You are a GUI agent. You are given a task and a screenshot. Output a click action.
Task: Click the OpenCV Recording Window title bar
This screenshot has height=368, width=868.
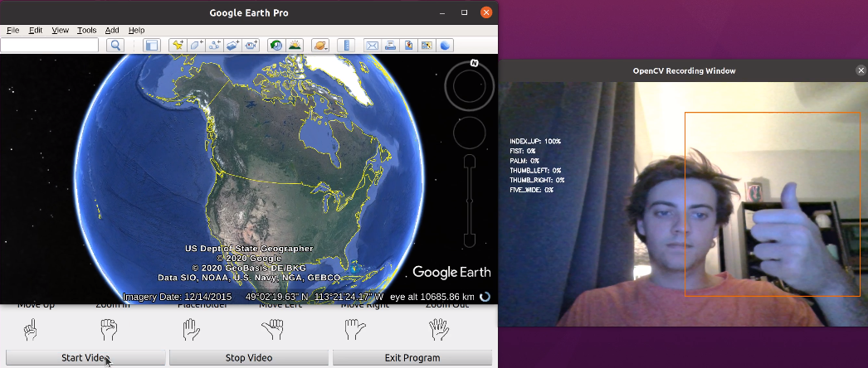point(685,70)
